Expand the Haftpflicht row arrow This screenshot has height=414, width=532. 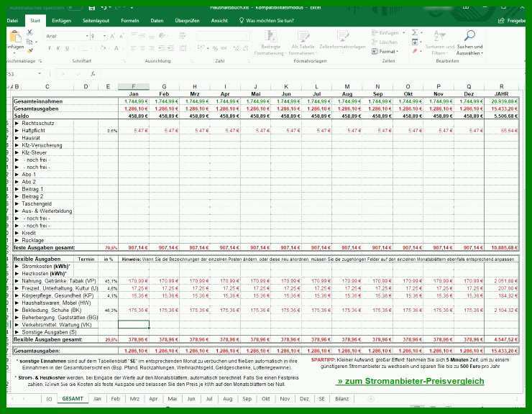click(17, 131)
